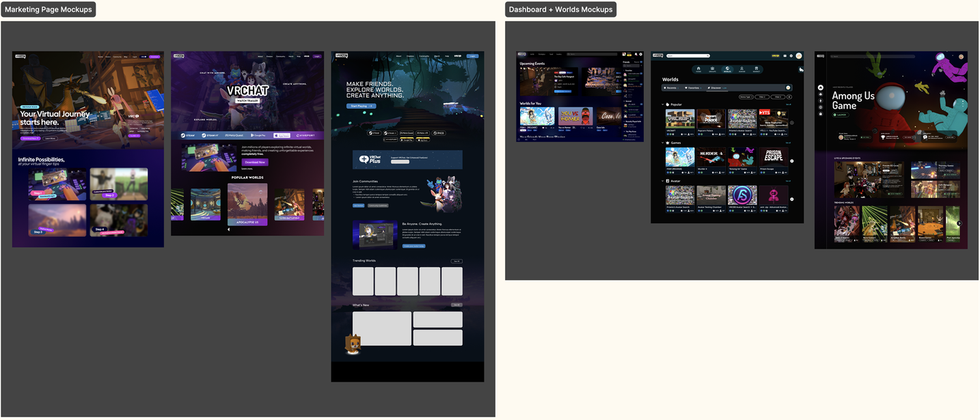Click the Home icon in Worlds mockup nav
The height and width of the screenshot is (420, 980).
pyautogui.click(x=698, y=69)
